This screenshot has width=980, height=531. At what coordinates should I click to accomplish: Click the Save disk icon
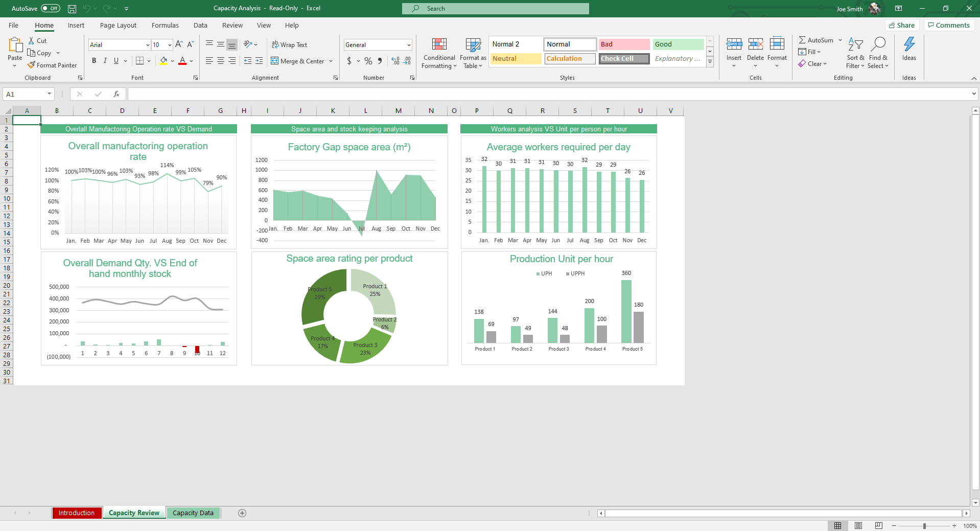tap(72, 9)
